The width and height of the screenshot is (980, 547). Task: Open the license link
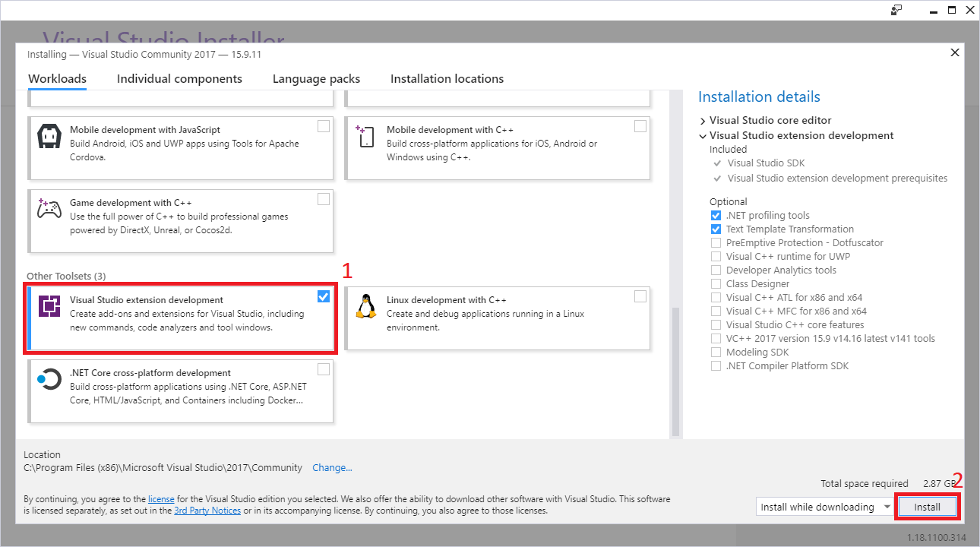pyautogui.click(x=161, y=500)
